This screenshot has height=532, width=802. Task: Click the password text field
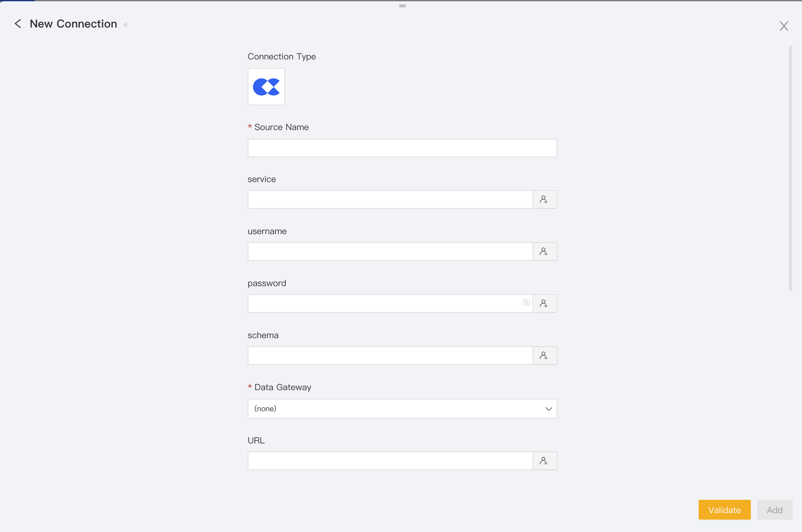[x=383, y=303]
